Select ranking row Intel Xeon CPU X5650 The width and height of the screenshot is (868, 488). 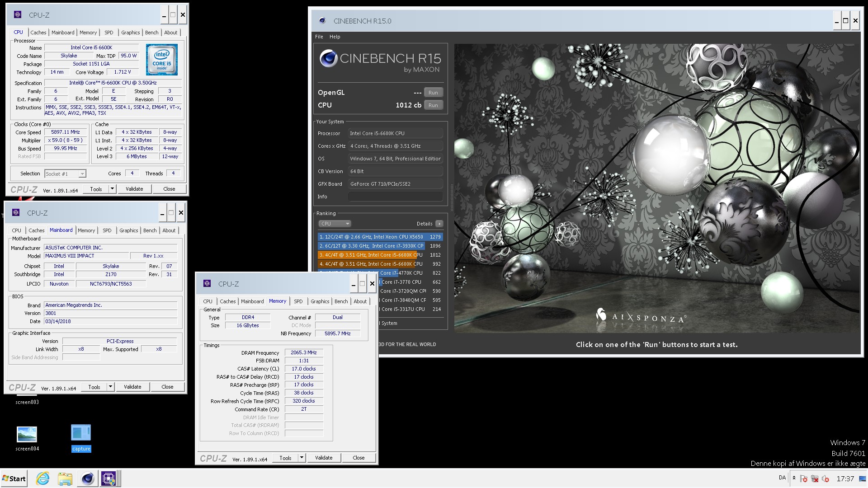click(x=380, y=237)
